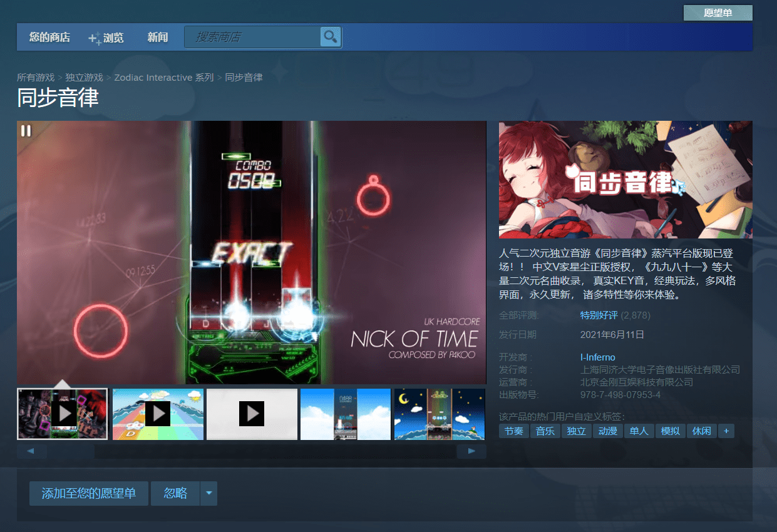Open developer I-Inferno link
This screenshot has height=532, width=777.
tap(598, 357)
